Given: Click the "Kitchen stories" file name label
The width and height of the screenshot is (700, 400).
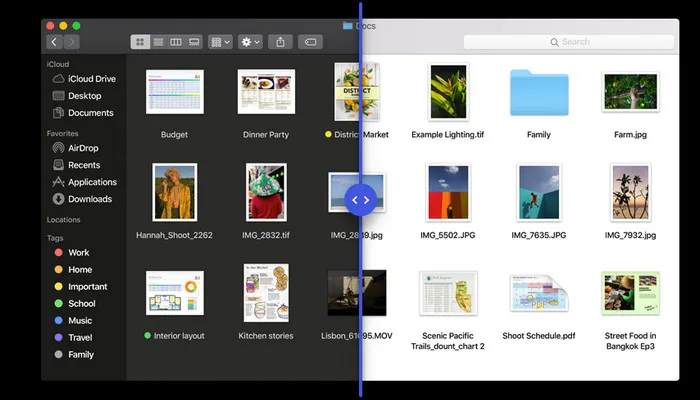Looking at the screenshot, I should click(266, 336).
